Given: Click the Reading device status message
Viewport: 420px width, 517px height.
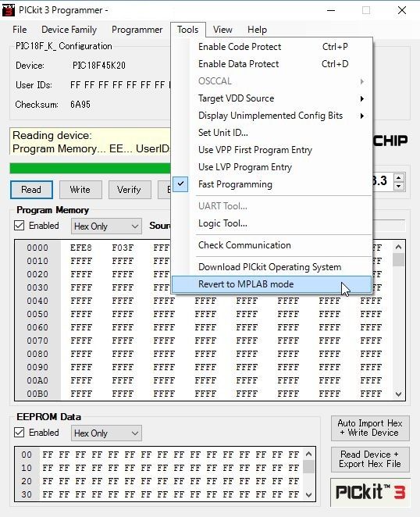Looking at the screenshot, I should 91,142.
